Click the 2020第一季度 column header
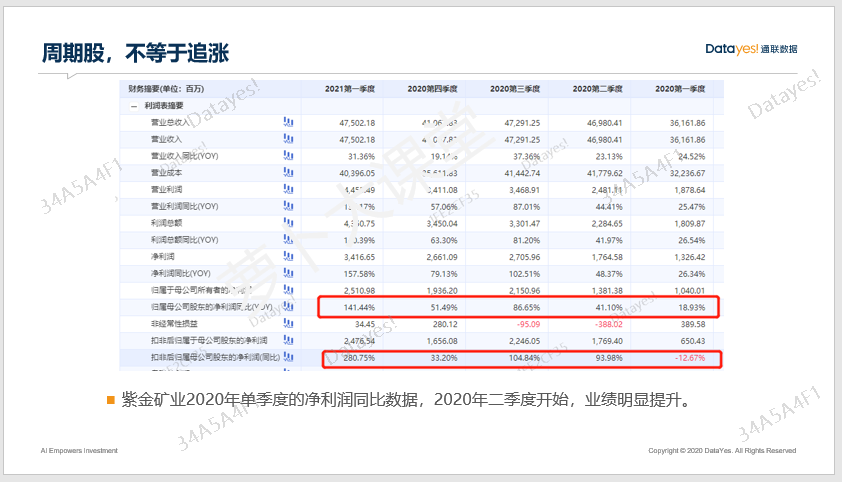Screen dimensions: 842x482 (680, 89)
